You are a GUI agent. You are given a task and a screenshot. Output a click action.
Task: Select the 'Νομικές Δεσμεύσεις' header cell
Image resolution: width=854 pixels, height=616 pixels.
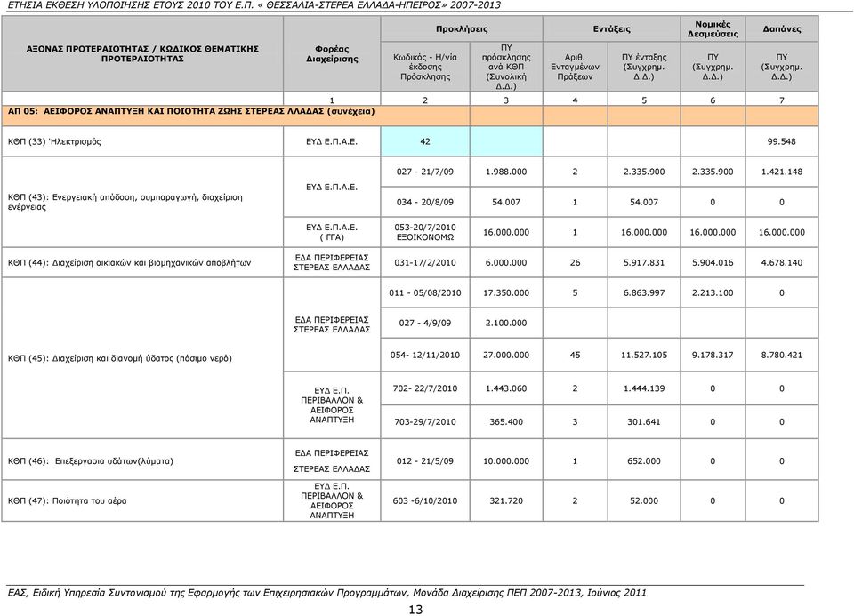[x=713, y=28]
